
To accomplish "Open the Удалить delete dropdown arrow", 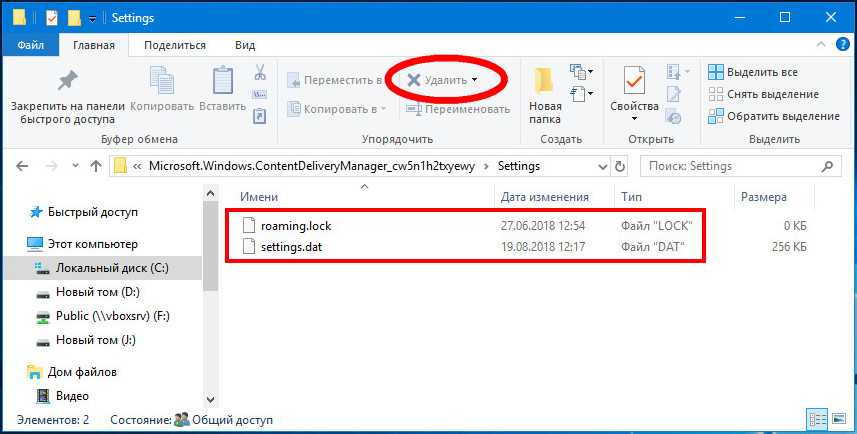I will (474, 80).
